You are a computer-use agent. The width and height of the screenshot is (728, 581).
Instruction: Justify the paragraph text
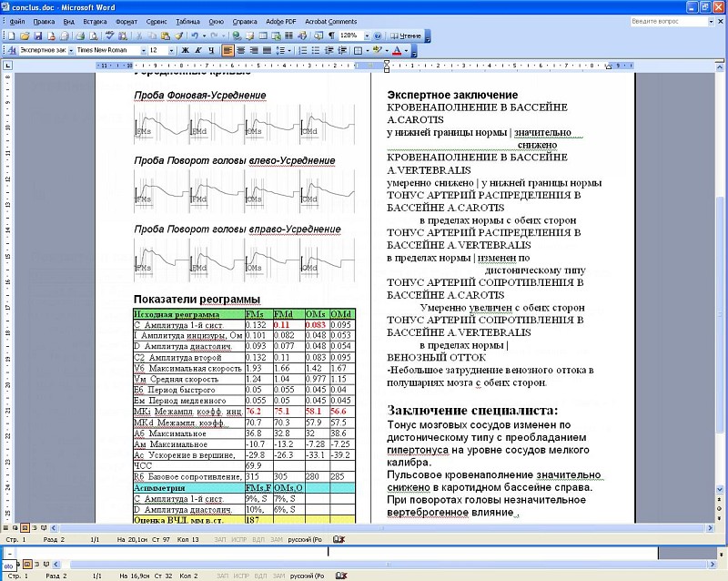click(x=267, y=50)
